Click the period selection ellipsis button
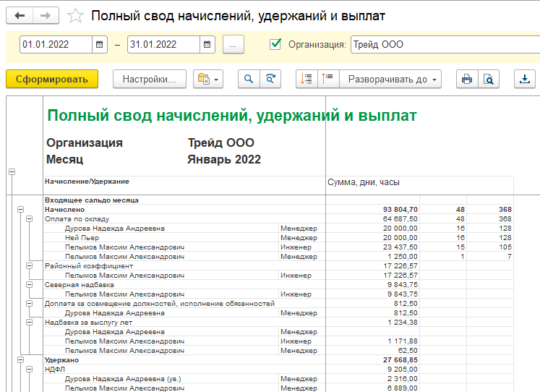The width and height of the screenshot is (540, 392). pos(233,45)
